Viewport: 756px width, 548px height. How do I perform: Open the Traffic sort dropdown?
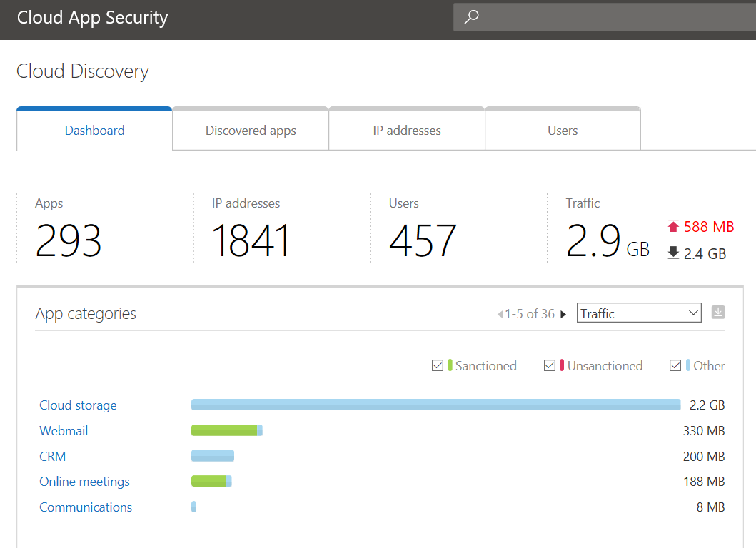click(x=639, y=313)
